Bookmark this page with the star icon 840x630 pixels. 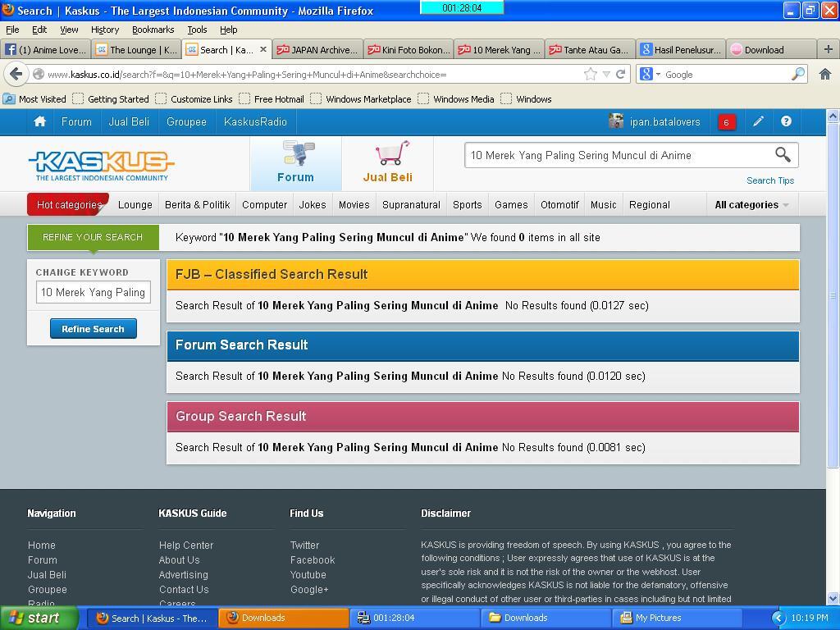(x=591, y=74)
